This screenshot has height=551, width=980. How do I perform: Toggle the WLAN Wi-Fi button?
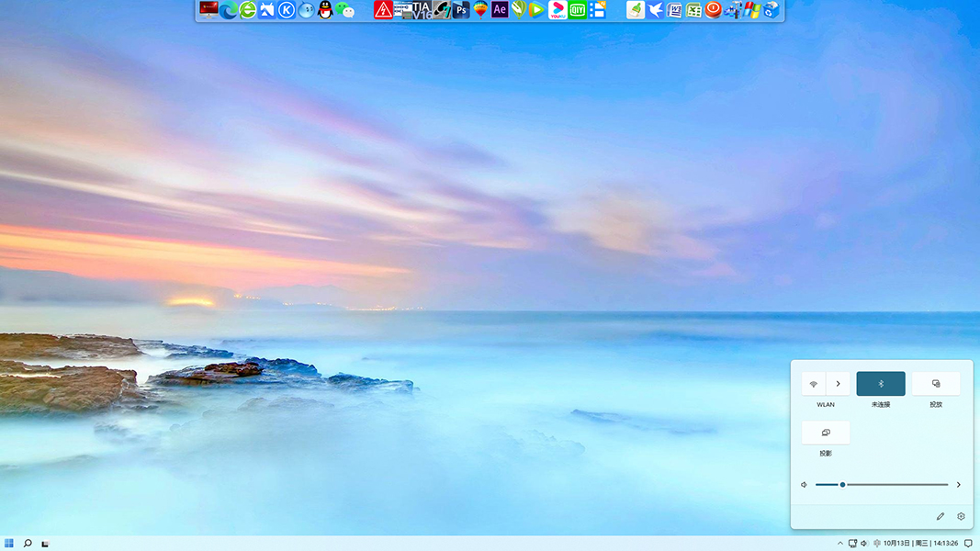(x=814, y=384)
